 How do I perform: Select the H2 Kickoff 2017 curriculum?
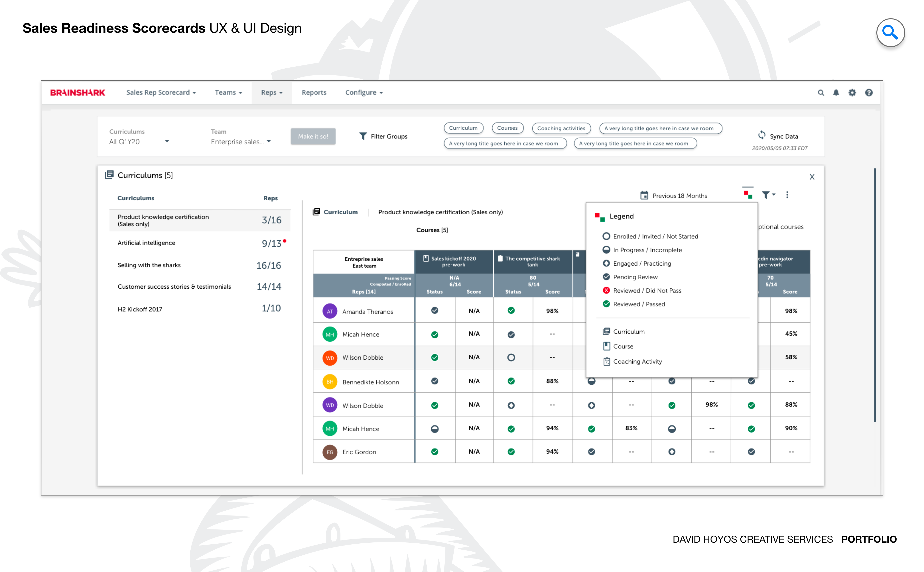[200, 309]
